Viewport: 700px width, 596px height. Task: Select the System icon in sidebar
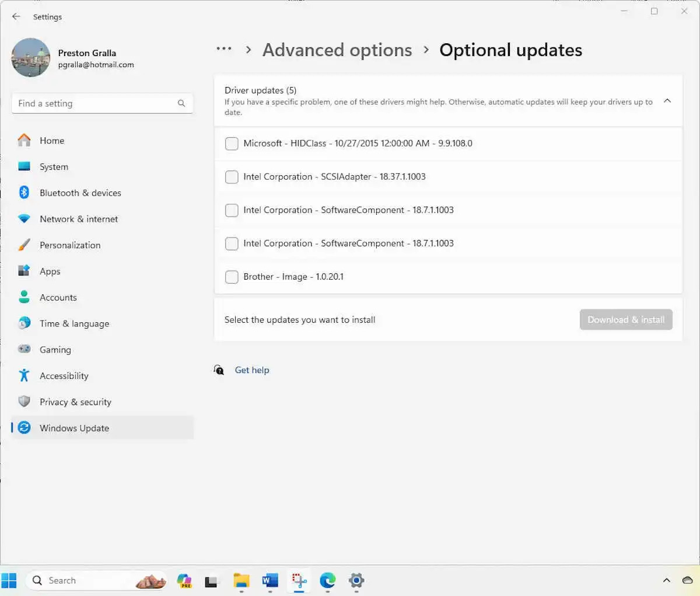(x=24, y=166)
